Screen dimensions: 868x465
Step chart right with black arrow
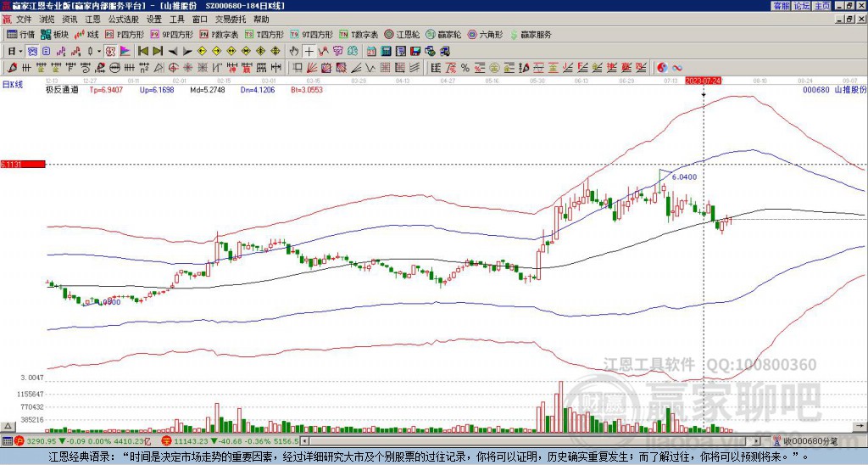coord(187,52)
